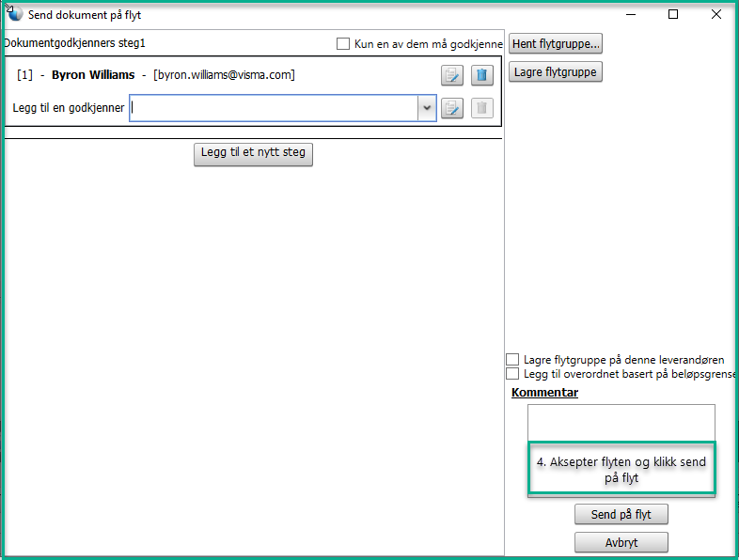Image resolution: width=739 pixels, height=560 pixels.
Task: Delete approver Byron Williams with trash icon
Action: pyautogui.click(x=481, y=75)
